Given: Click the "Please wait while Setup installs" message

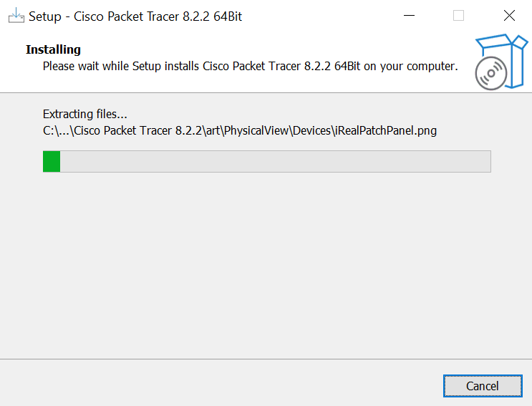Looking at the screenshot, I should coord(143,67).
